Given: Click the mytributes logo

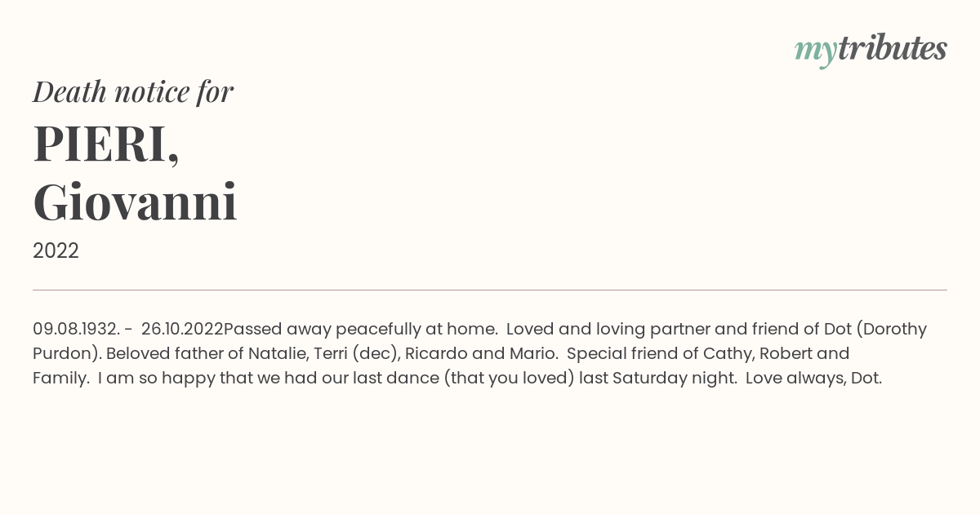Looking at the screenshot, I should tap(871, 50).
